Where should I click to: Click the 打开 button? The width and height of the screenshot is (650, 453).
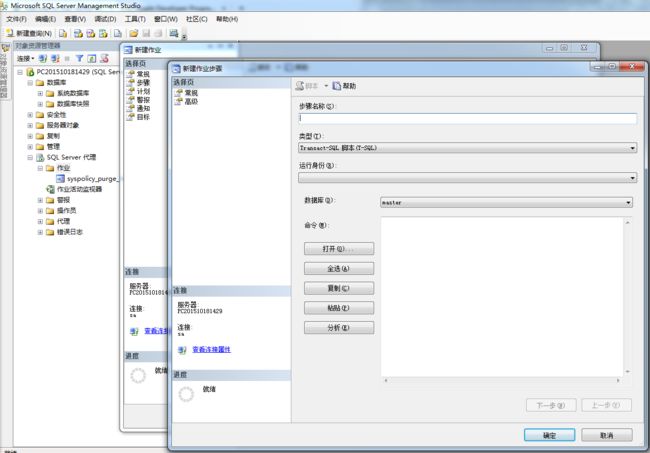pos(339,249)
